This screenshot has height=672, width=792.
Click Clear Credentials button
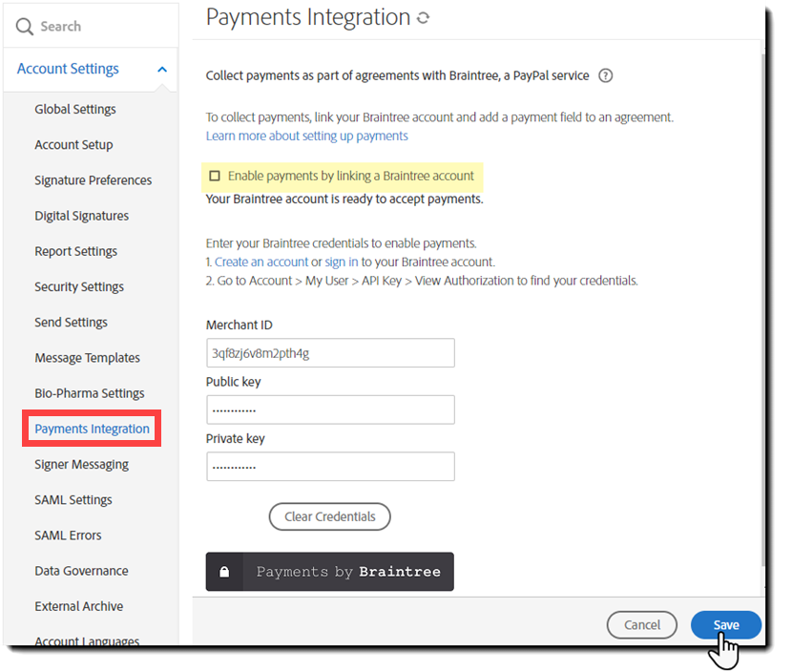pyautogui.click(x=329, y=516)
